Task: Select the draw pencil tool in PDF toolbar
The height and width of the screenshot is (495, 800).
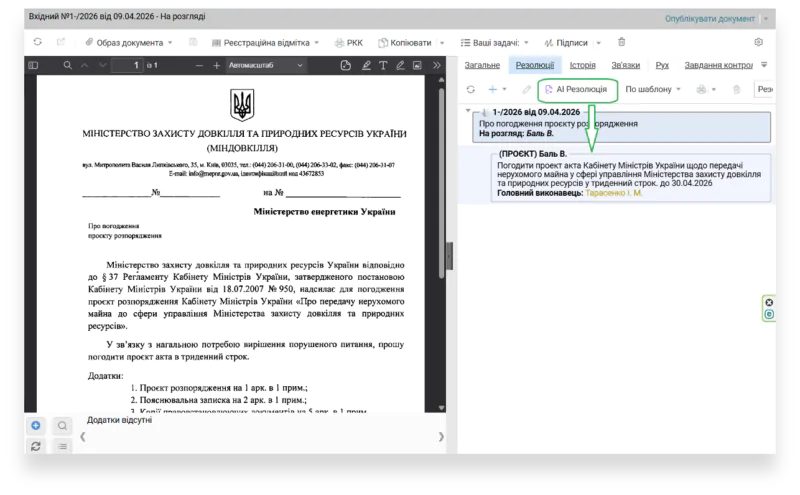Action: point(401,65)
